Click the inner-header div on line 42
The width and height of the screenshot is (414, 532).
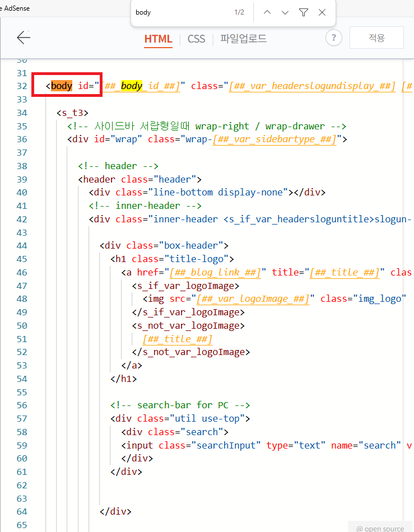[x=250, y=219]
